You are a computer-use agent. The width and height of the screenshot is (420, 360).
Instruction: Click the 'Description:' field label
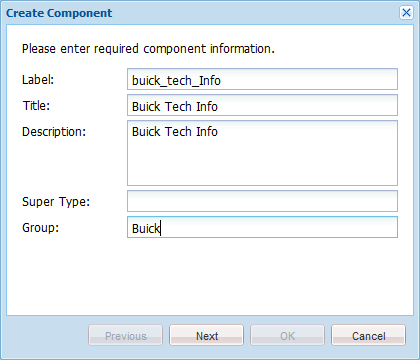(54, 132)
